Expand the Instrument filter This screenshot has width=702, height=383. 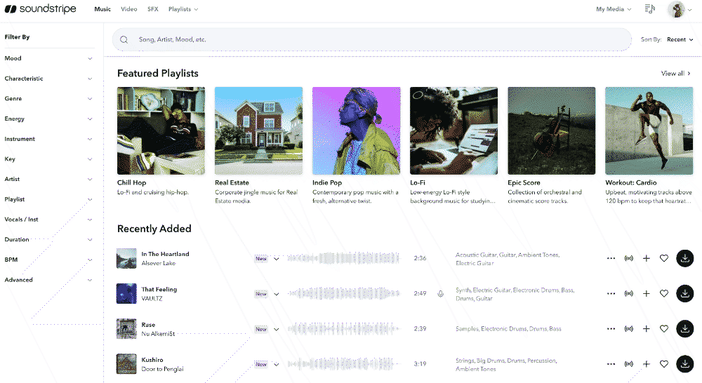48,139
